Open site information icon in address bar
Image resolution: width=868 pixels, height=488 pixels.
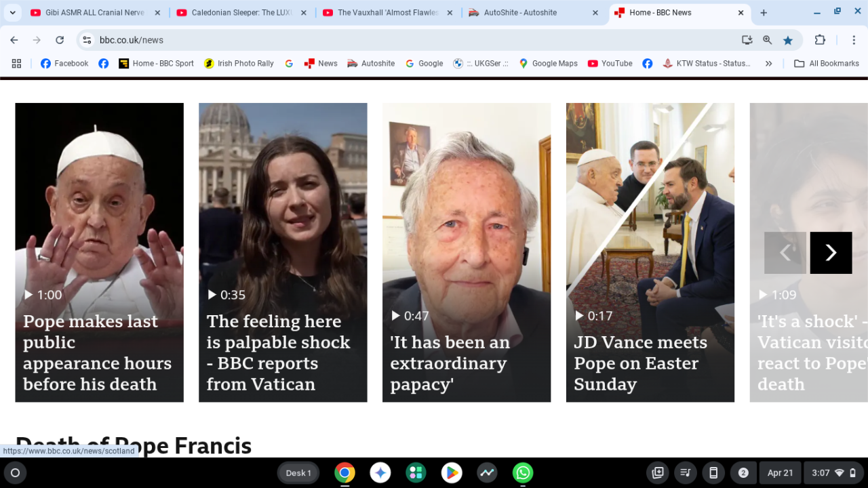pyautogui.click(x=87, y=40)
